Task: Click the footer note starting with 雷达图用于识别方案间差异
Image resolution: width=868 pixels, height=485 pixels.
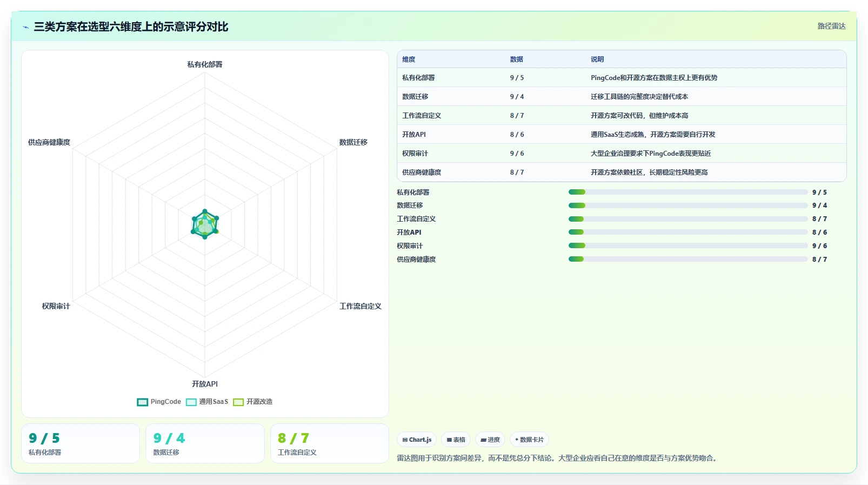Action: click(x=558, y=458)
